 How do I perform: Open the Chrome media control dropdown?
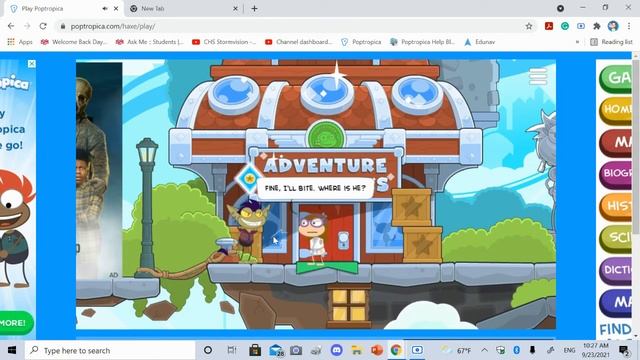pyautogui.click(x=560, y=8)
